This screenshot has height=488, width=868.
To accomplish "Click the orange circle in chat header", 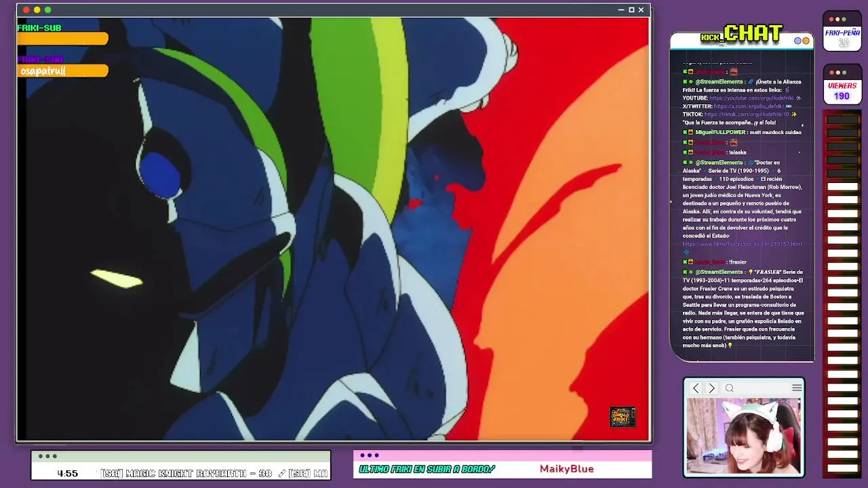I will tap(806, 41).
